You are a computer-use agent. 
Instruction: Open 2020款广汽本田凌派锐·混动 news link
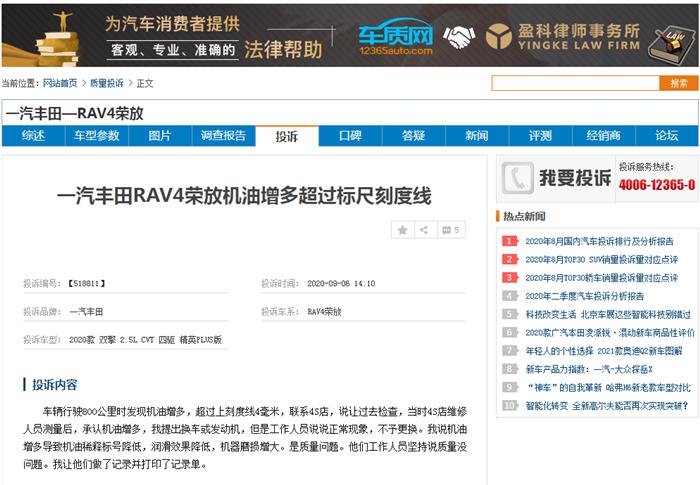coord(610,333)
